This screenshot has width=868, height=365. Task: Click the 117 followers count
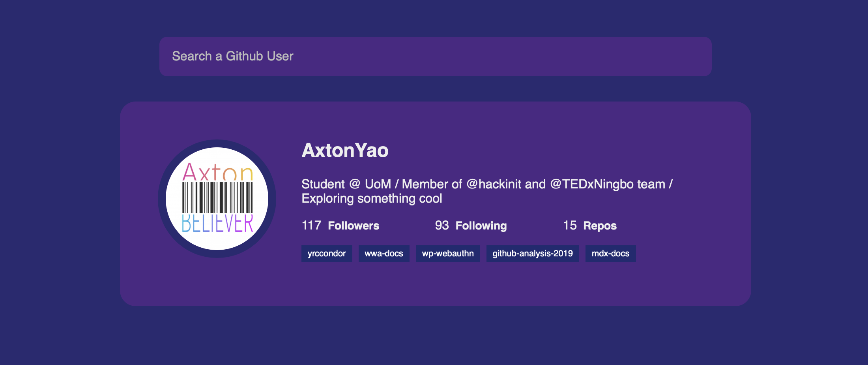311,226
